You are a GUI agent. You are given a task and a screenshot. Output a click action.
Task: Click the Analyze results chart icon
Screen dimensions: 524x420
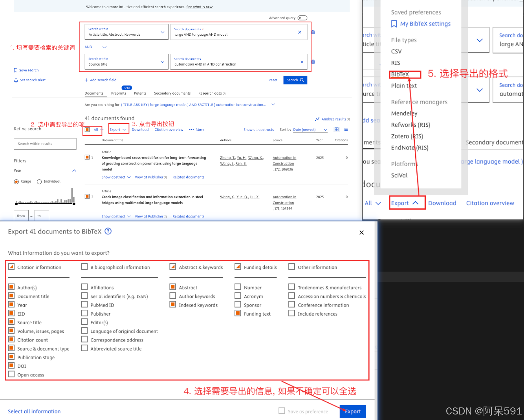click(x=317, y=119)
